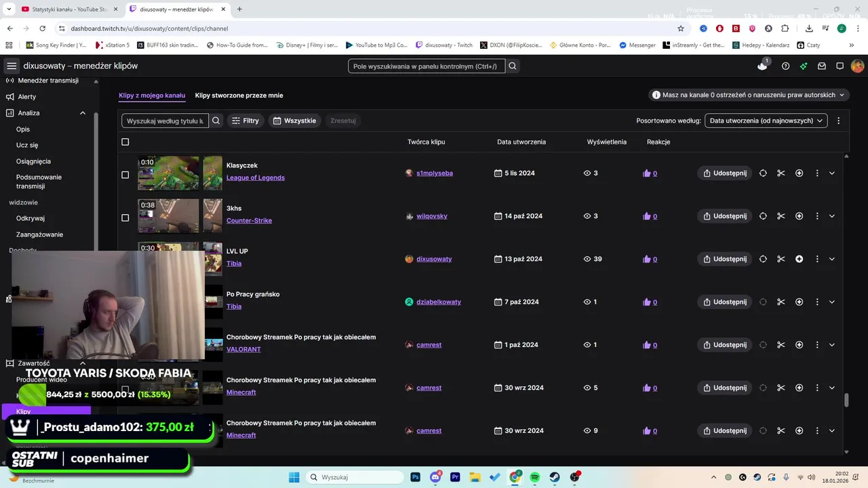Viewport: 868px width, 488px height.
Task: Open the League of Legends category link
Action: coord(256,178)
